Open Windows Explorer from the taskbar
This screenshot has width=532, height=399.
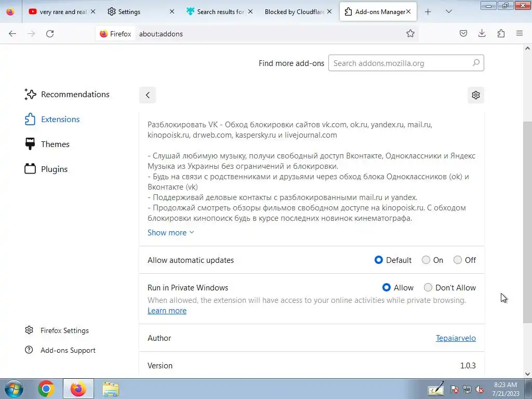pyautogui.click(x=111, y=389)
